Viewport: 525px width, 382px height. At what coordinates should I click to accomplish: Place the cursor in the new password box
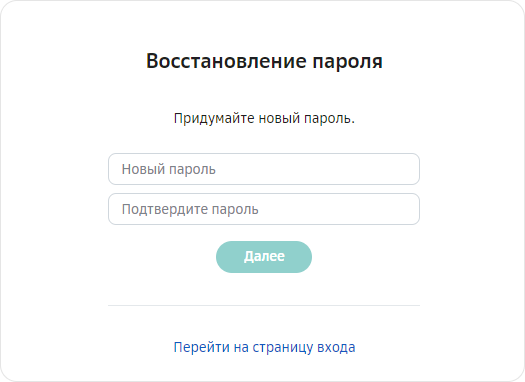point(264,169)
